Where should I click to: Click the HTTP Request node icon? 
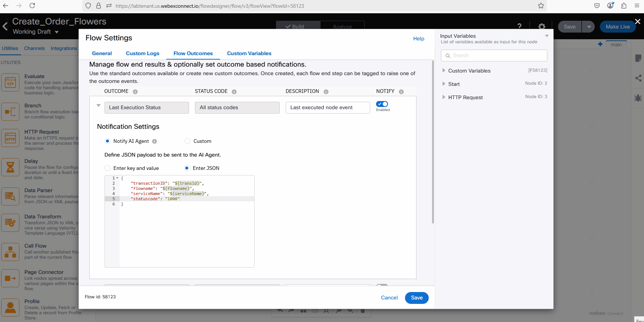[10, 139]
